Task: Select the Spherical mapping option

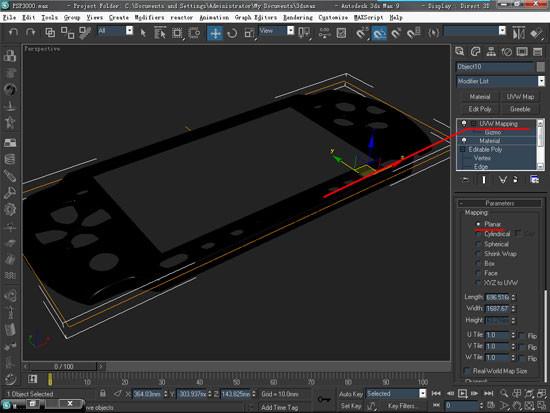Action: (492, 244)
